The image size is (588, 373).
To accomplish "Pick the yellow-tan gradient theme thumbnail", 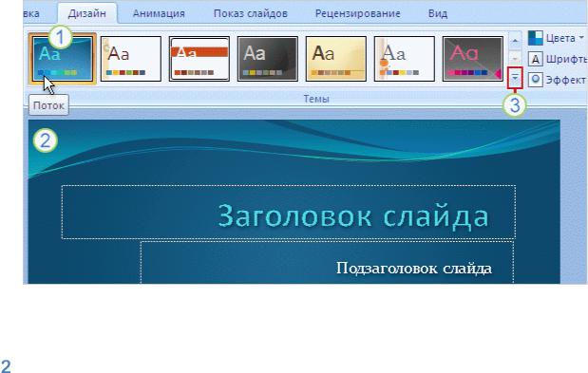I will [336, 59].
